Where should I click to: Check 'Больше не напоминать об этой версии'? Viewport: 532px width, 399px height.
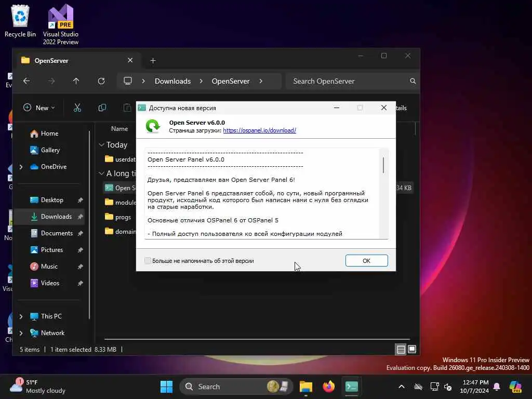coord(148,261)
